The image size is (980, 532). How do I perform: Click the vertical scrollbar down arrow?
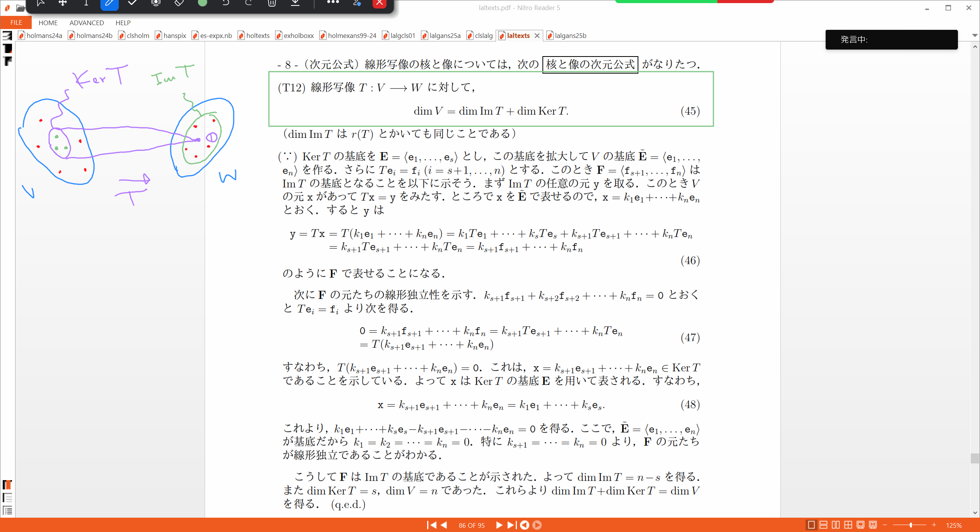point(975,513)
